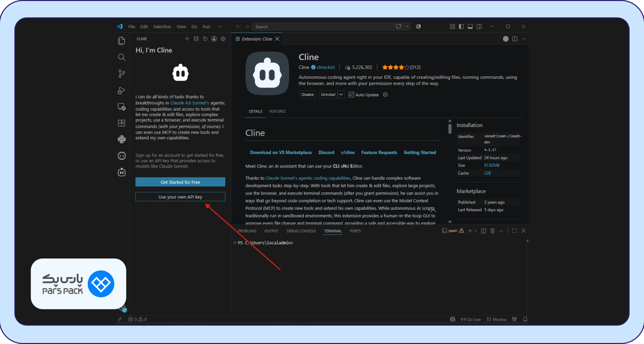Toggle the Auto Update checkbox
The image size is (644, 344).
pos(351,95)
